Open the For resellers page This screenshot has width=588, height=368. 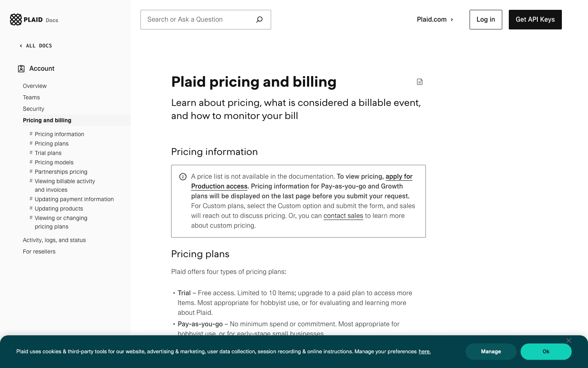tap(39, 251)
